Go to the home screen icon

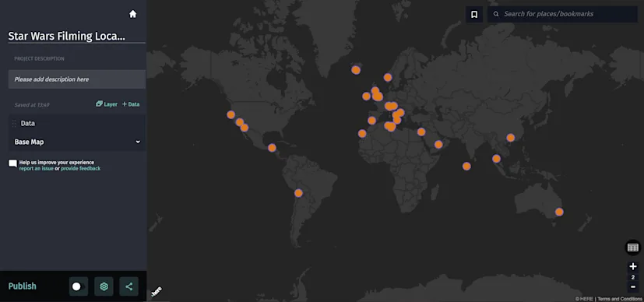(x=132, y=14)
